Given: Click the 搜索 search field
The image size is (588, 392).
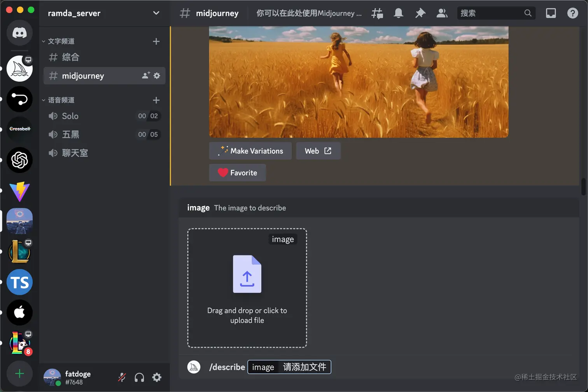Looking at the screenshot, I should coord(496,13).
